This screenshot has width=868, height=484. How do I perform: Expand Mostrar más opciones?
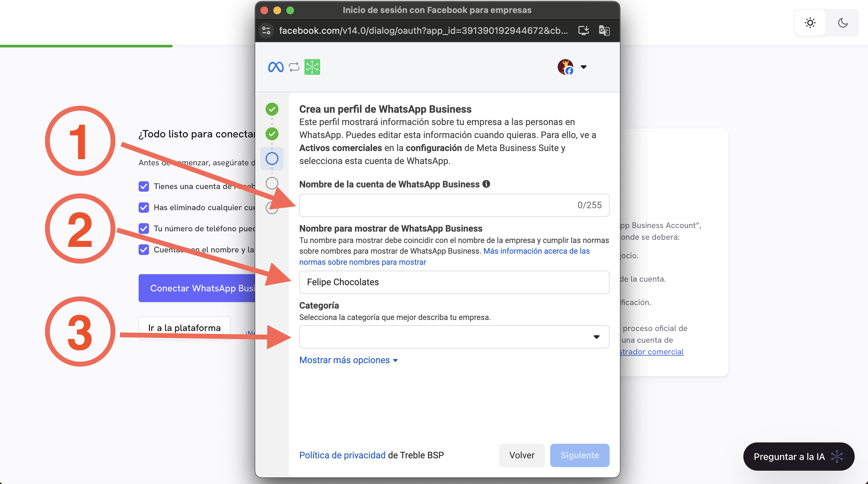[x=348, y=360]
